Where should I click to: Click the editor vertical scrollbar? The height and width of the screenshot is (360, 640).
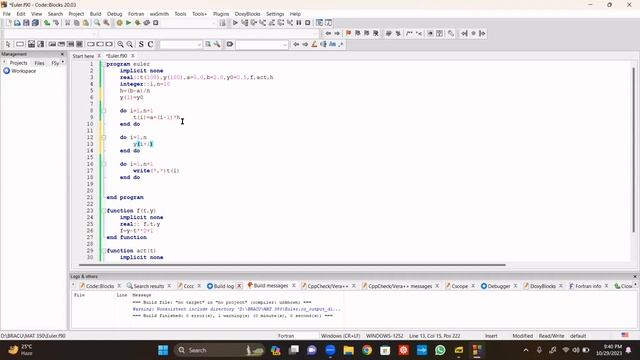click(633, 150)
